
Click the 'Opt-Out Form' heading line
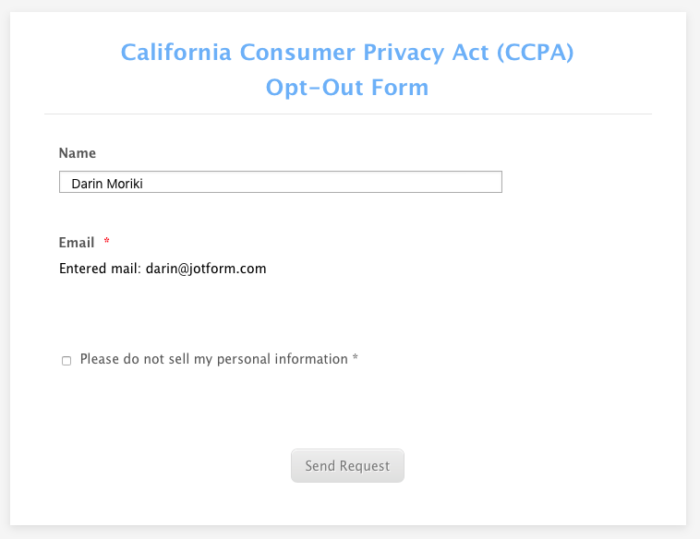click(x=347, y=88)
